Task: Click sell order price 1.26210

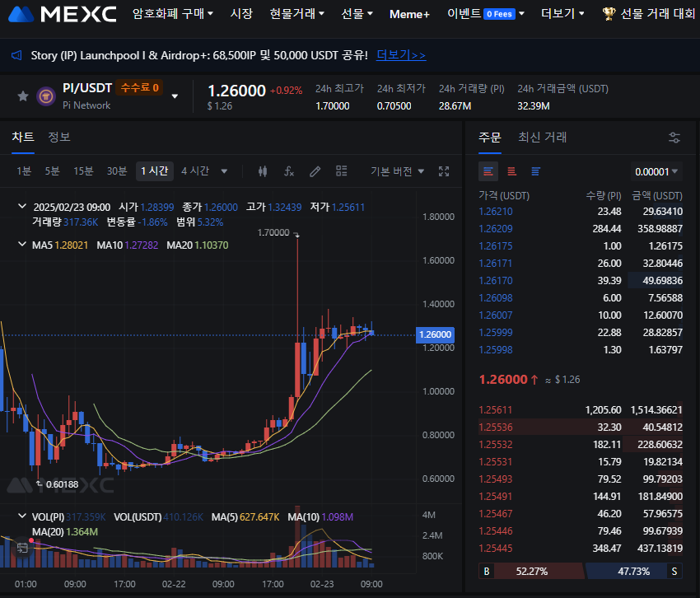Action: click(496, 212)
